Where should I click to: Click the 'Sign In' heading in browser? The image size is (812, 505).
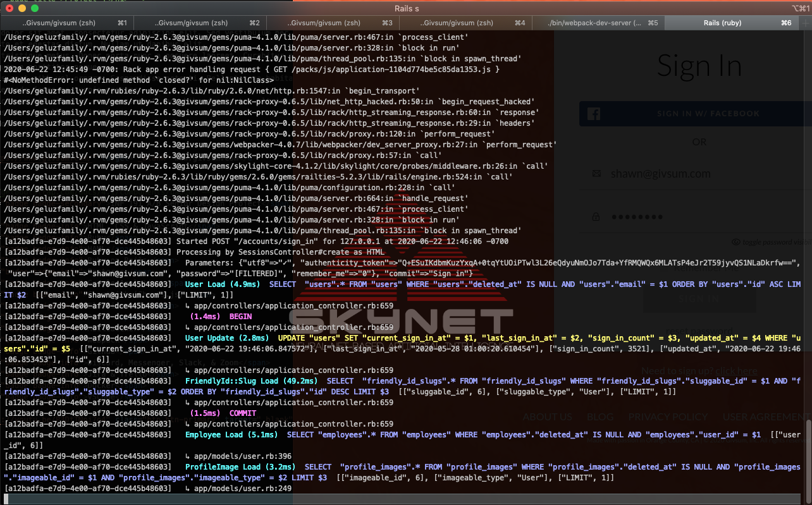point(699,66)
